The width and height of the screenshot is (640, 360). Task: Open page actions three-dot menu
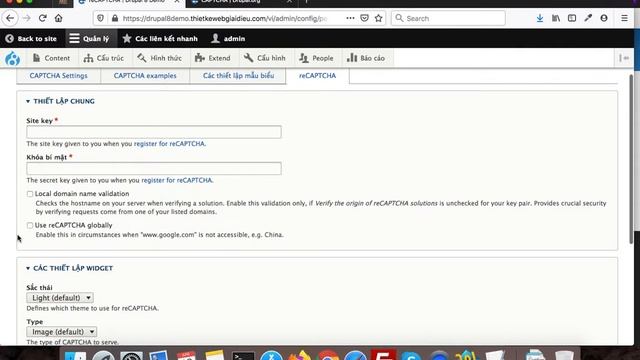(350, 18)
